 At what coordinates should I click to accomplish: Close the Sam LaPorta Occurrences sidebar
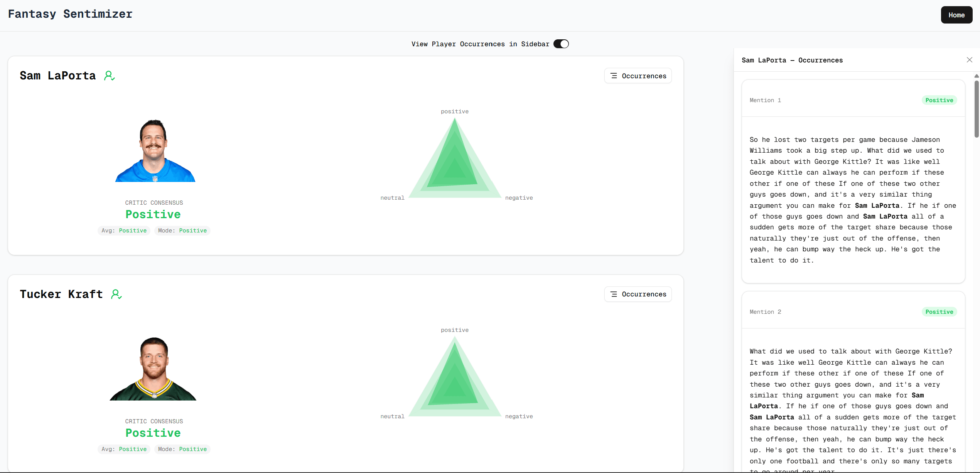(x=969, y=60)
